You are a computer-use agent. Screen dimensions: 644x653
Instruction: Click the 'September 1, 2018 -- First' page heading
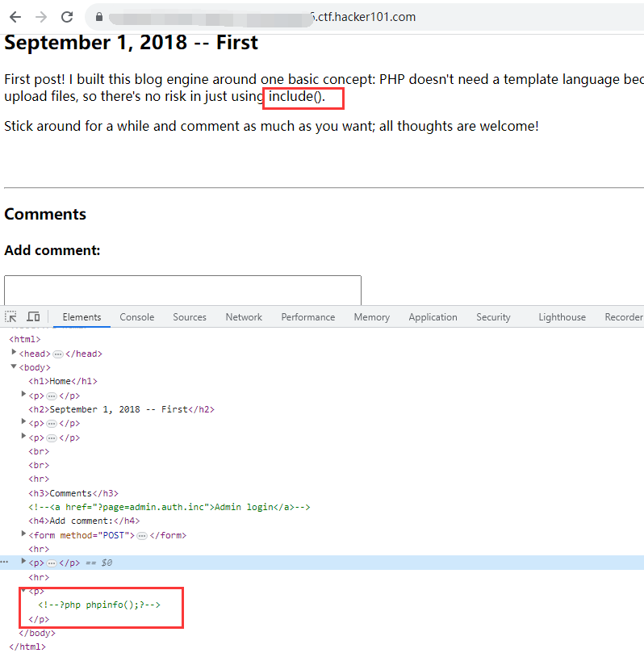coord(131,43)
